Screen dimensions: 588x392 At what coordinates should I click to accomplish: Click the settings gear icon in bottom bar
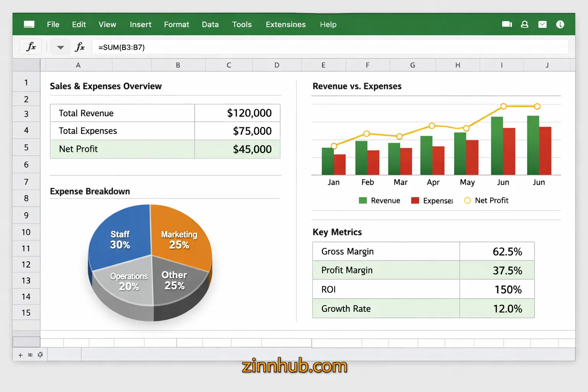coord(40,355)
